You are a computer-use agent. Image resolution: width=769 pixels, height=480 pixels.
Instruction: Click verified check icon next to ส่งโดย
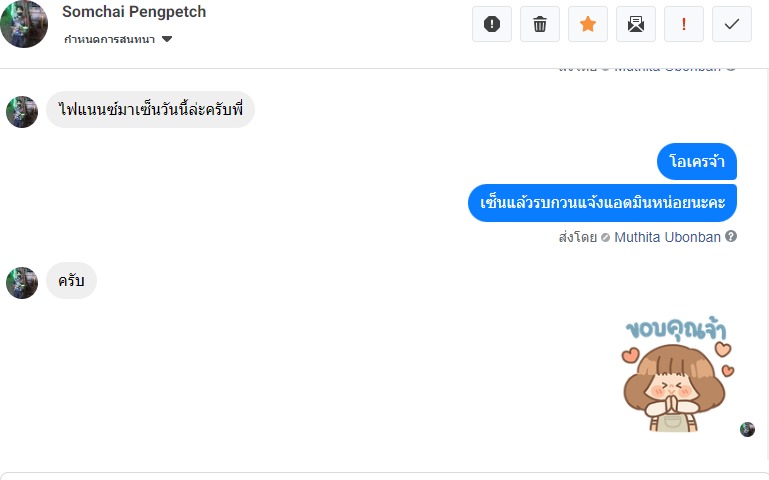(x=605, y=238)
